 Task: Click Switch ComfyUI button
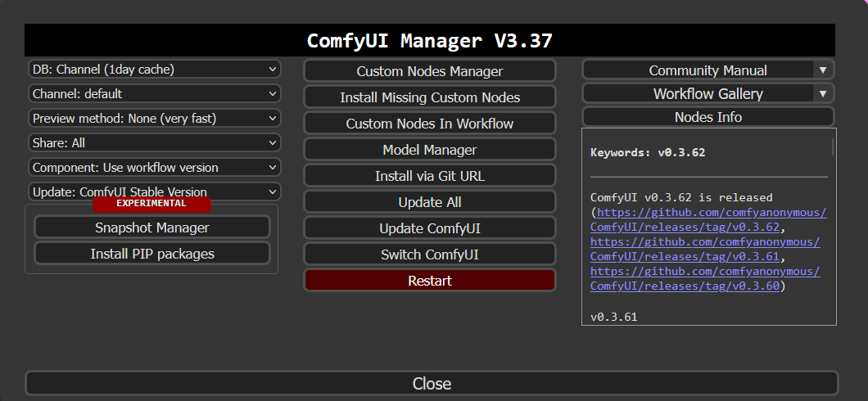pos(430,255)
